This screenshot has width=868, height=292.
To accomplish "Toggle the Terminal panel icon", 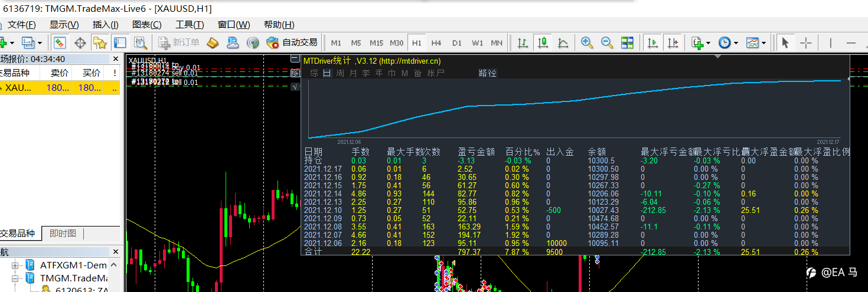I will [120, 42].
